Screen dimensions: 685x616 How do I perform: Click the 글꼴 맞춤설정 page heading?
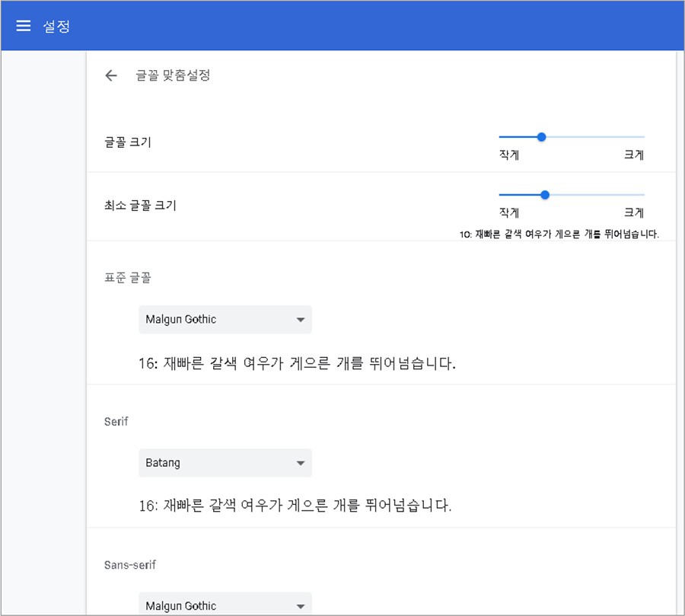[173, 75]
